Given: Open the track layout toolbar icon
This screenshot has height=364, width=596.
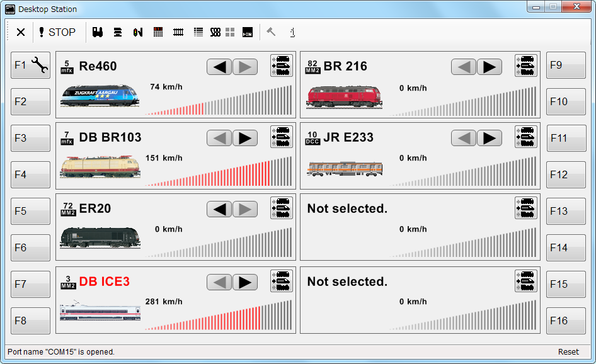Looking at the screenshot, I should (x=178, y=32).
